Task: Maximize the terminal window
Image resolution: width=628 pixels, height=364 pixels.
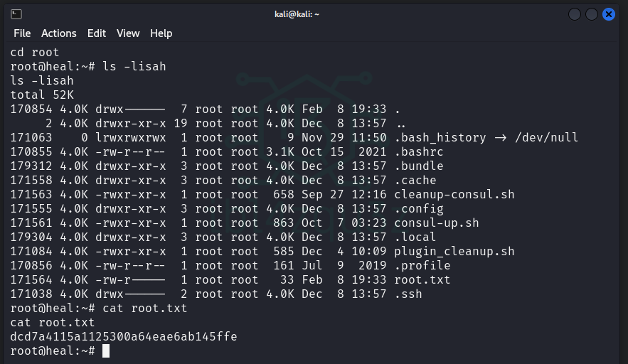Action: click(592, 14)
